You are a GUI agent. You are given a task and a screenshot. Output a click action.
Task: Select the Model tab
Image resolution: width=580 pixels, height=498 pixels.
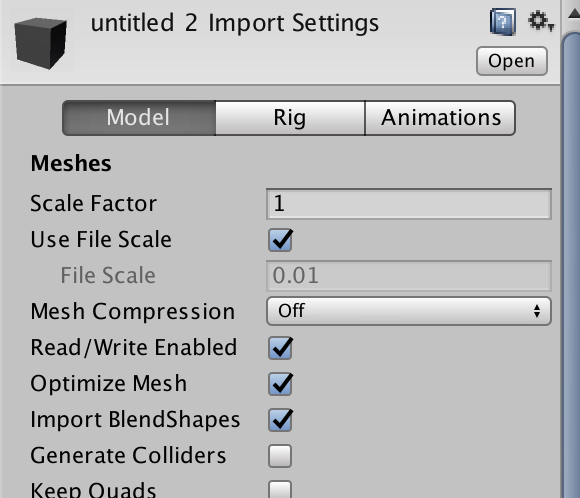point(139,118)
